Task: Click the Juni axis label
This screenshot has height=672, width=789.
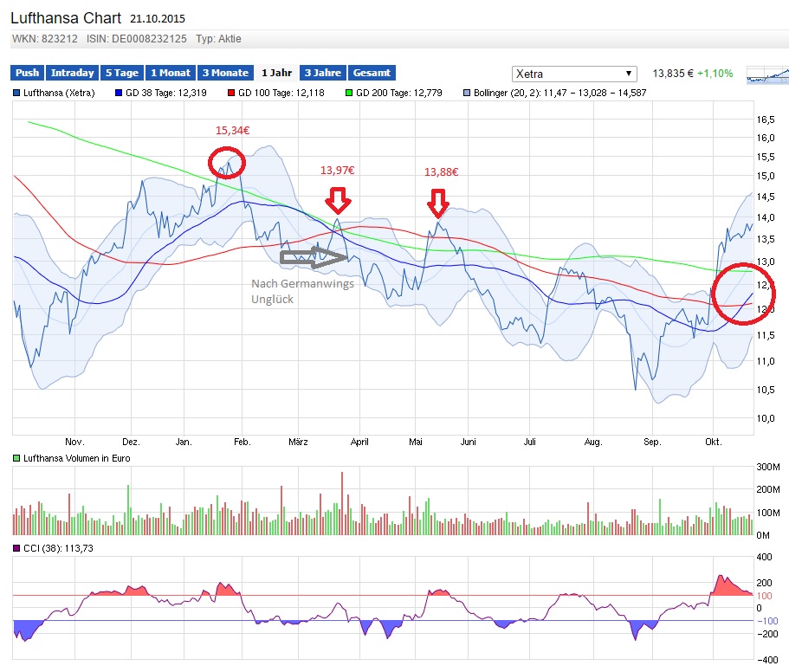Action: click(x=468, y=443)
